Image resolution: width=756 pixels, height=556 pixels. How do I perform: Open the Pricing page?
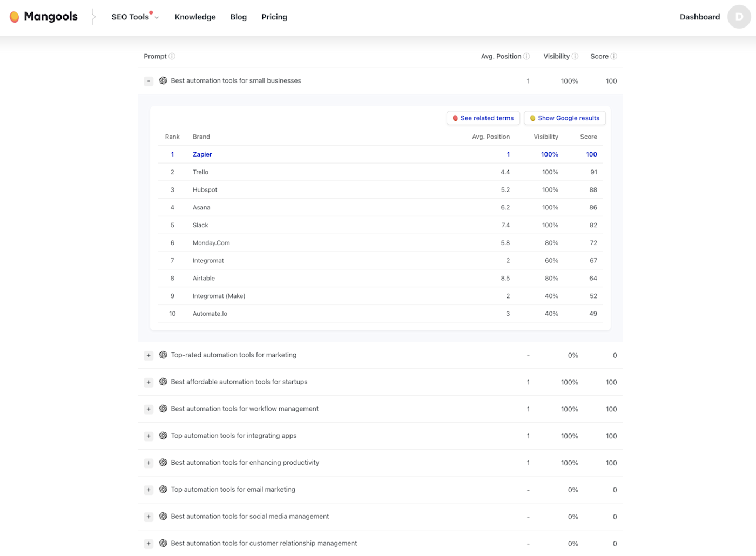click(274, 17)
